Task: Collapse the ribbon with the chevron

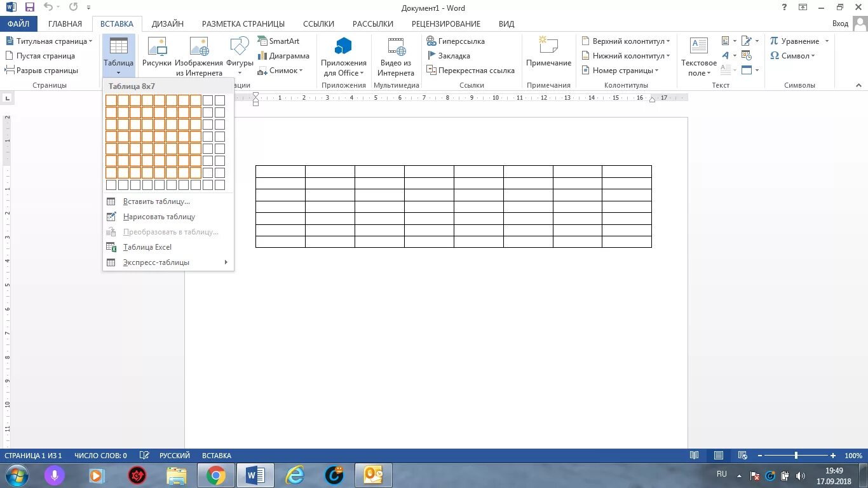Action: [x=860, y=85]
